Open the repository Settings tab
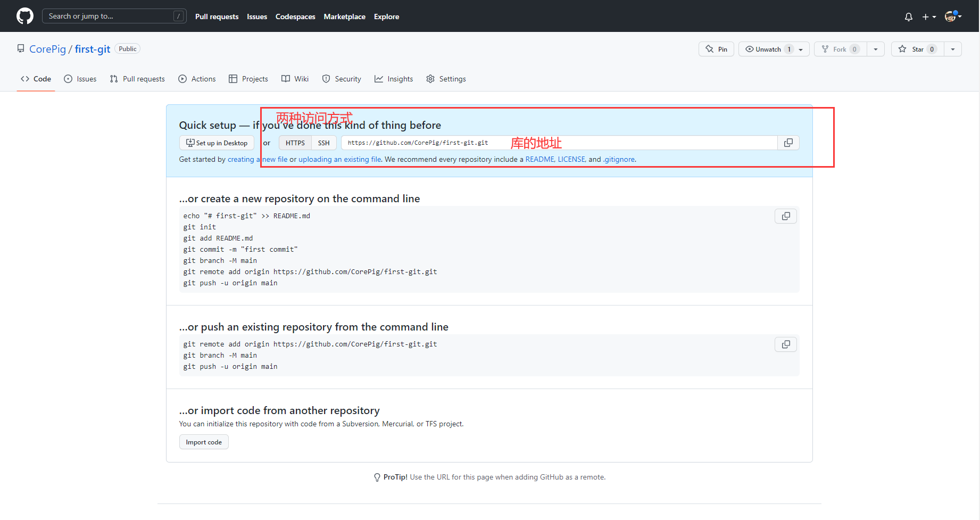 coord(446,79)
